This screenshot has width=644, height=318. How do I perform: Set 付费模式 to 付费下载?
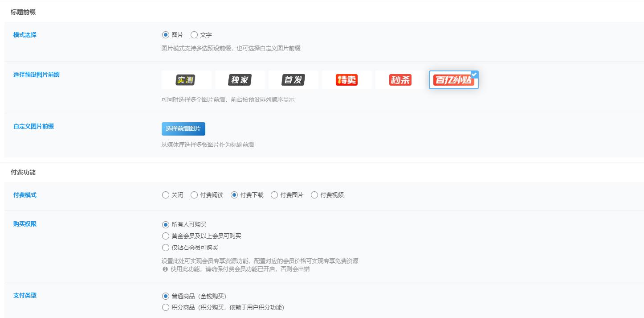[234, 195]
